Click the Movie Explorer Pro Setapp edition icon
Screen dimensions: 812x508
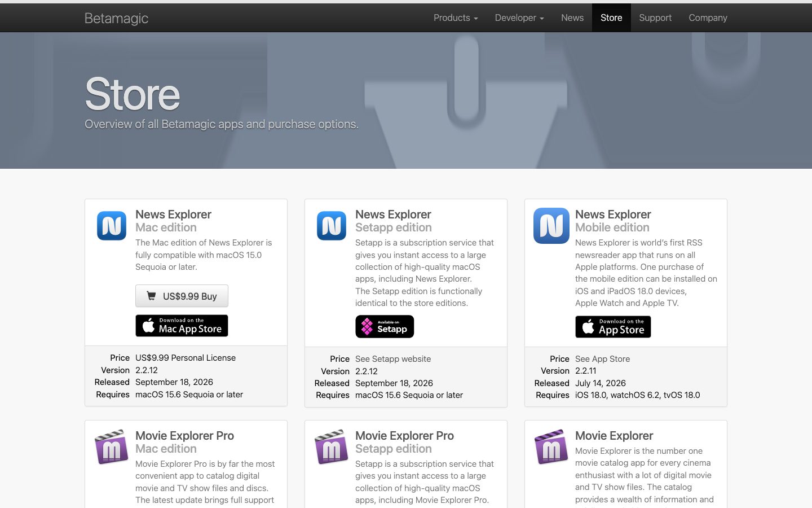pyautogui.click(x=332, y=447)
